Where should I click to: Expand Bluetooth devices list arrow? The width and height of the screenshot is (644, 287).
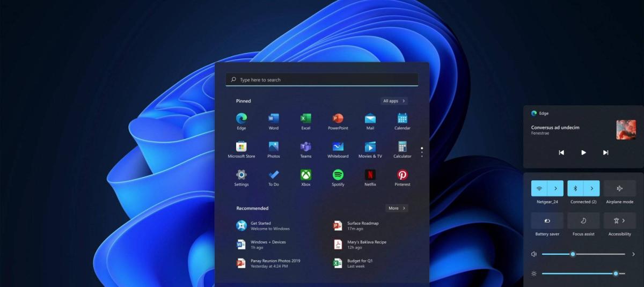click(x=592, y=188)
